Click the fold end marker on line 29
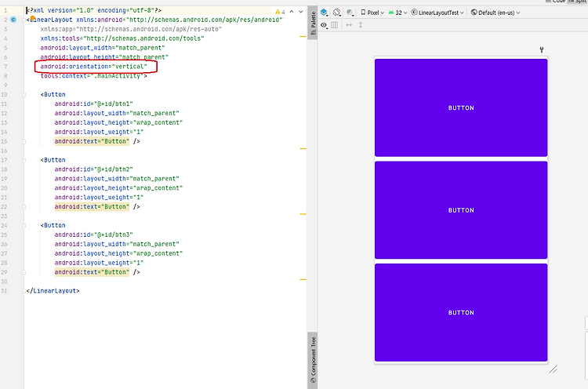This screenshot has width=588, height=389. click(24, 273)
